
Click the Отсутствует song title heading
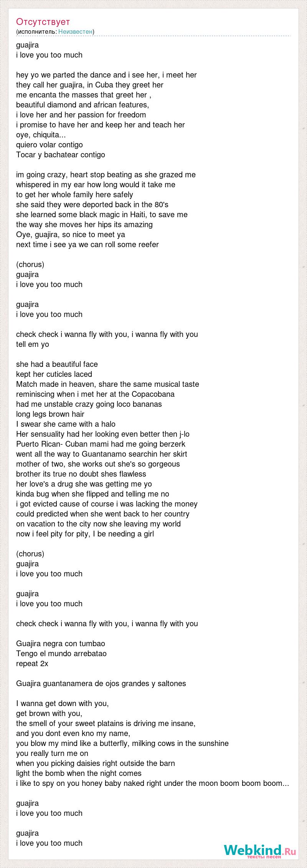(43, 21)
